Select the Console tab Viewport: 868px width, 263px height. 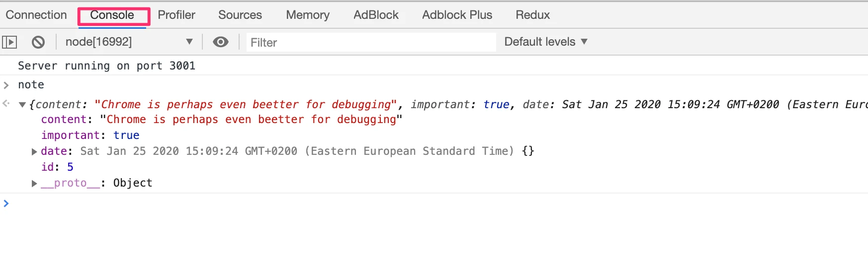112,15
